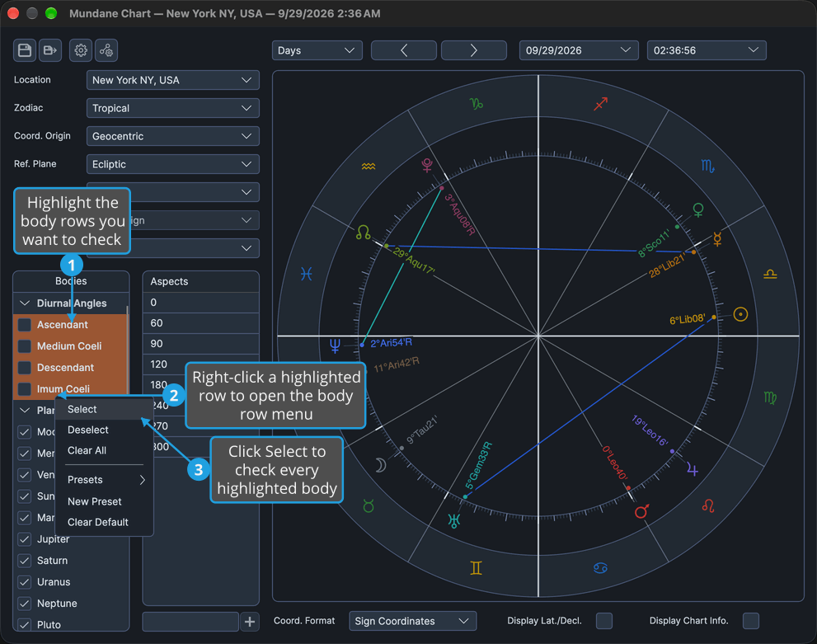Click the Jupiter glyph on the chart
Image resolution: width=817 pixels, height=644 pixels.
click(x=692, y=469)
